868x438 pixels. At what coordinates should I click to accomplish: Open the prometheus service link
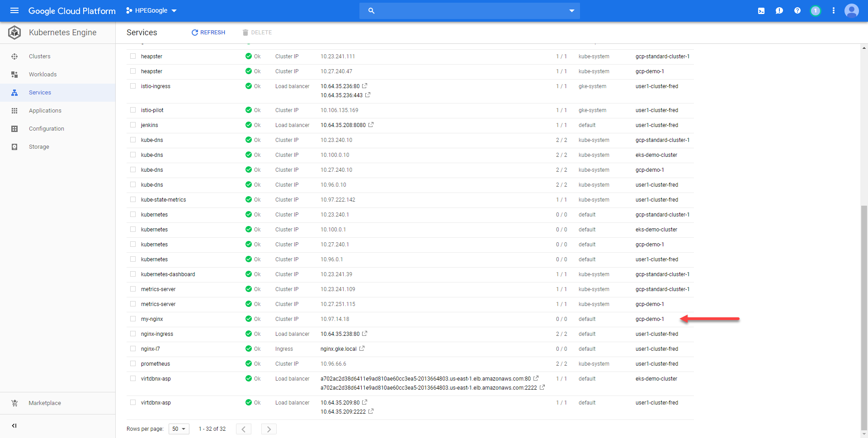point(156,364)
